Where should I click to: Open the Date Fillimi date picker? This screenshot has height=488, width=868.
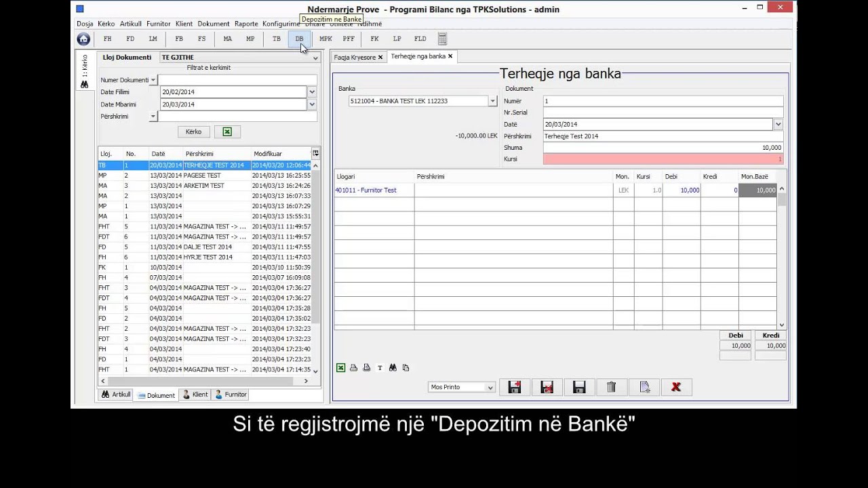(x=312, y=92)
